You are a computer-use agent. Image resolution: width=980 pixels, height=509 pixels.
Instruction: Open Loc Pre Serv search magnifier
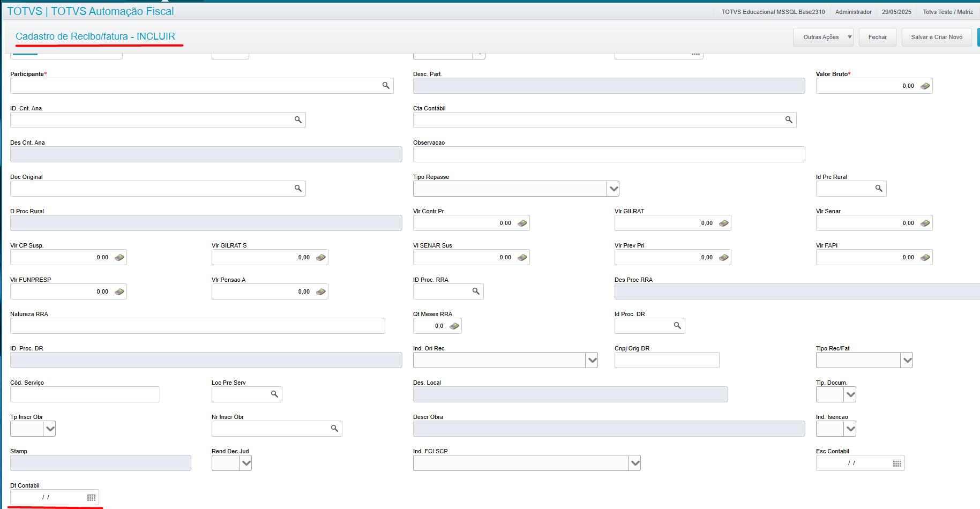pos(274,394)
